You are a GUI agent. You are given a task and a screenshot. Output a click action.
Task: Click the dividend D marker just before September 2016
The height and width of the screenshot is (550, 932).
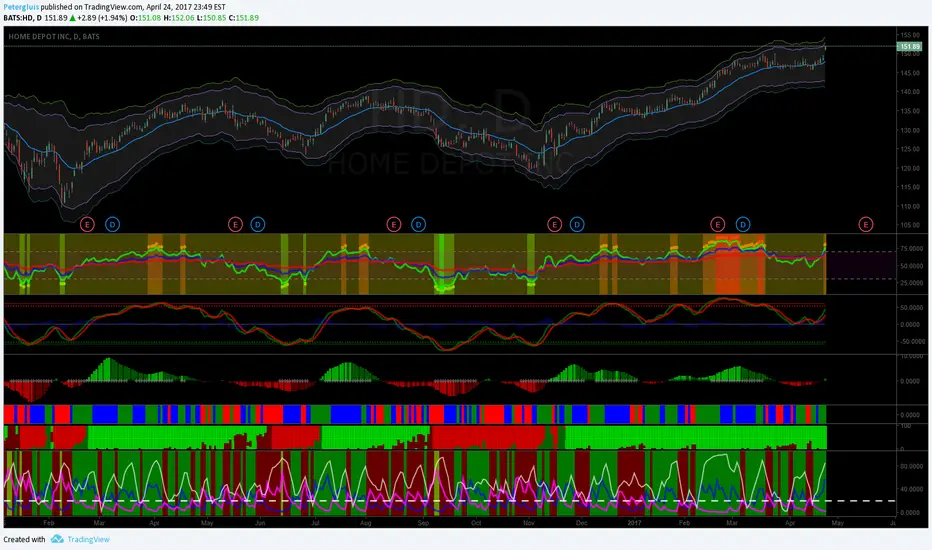[x=418, y=224]
